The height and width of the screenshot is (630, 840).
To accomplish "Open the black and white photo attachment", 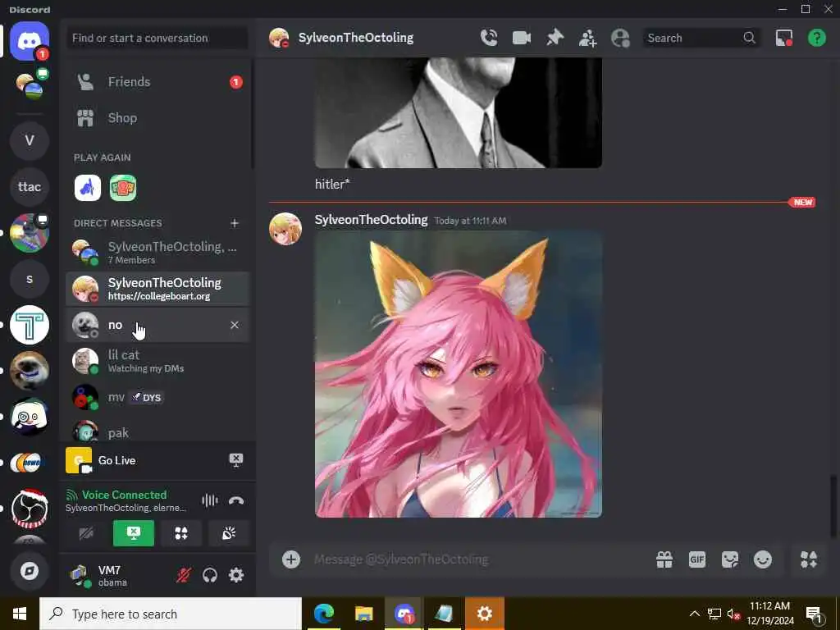I will pos(459,112).
